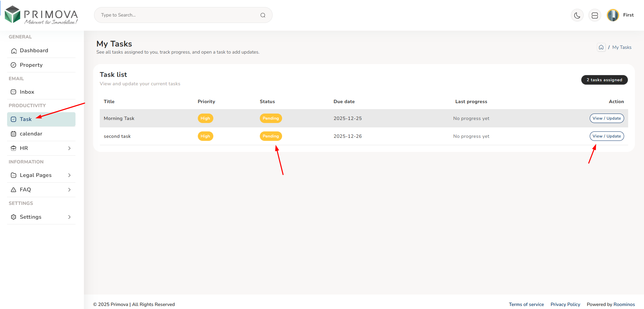644x309 pixels.
Task: Open the Privacy Policy link
Action: point(565,304)
